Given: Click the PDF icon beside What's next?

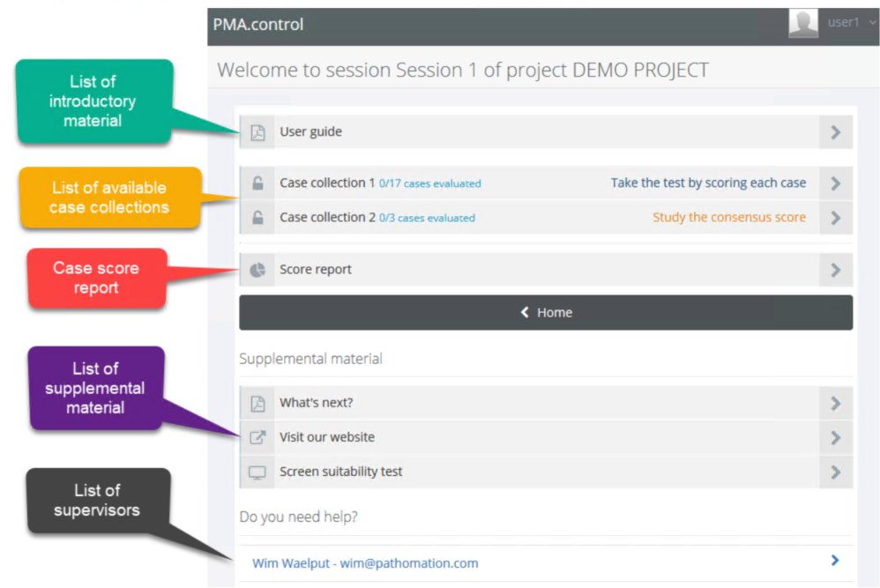Looking at the screenshot, I should coord(257,404).
